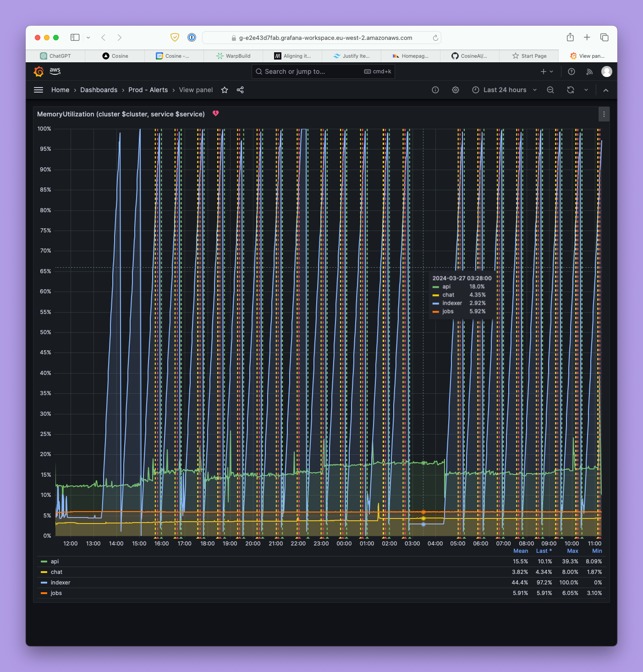This screenshot has width=643, height=672.
Task: Switch to the WarpBuild browser tab
Action: [233, 56]
